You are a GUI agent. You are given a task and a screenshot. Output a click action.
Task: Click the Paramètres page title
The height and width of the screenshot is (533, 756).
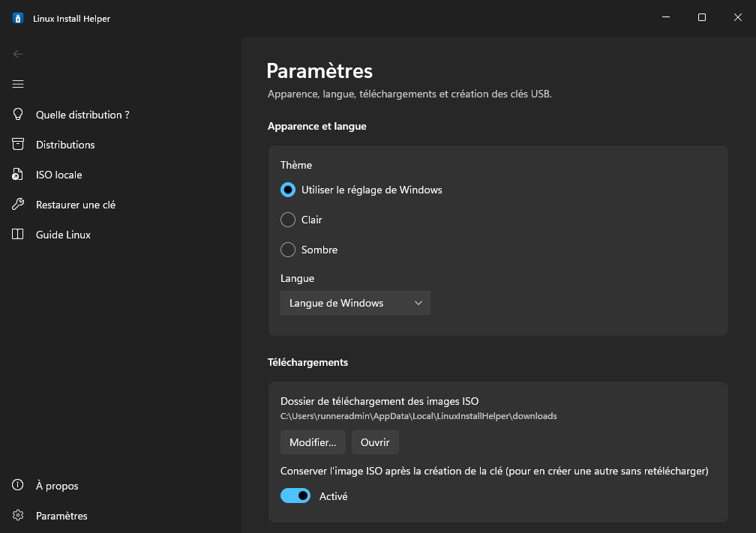(x=319, y=70)
